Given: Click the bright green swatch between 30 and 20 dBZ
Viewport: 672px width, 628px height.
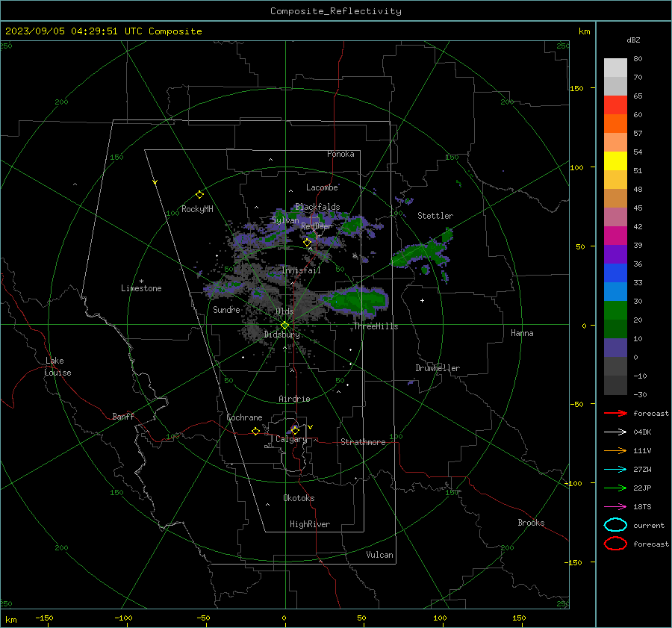Looking at the screenshot, I should coord(615,311).
